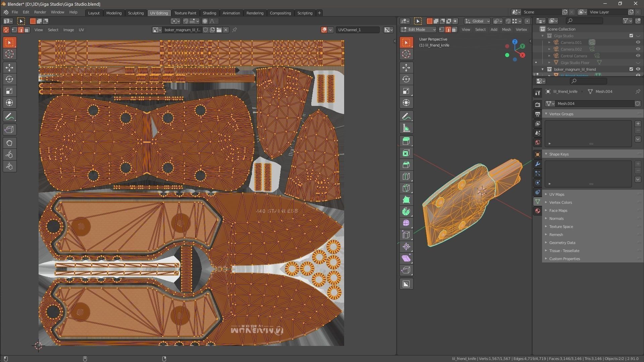
Task: Select the Shear tool in the 3D viewport
Action: point(406,258)
